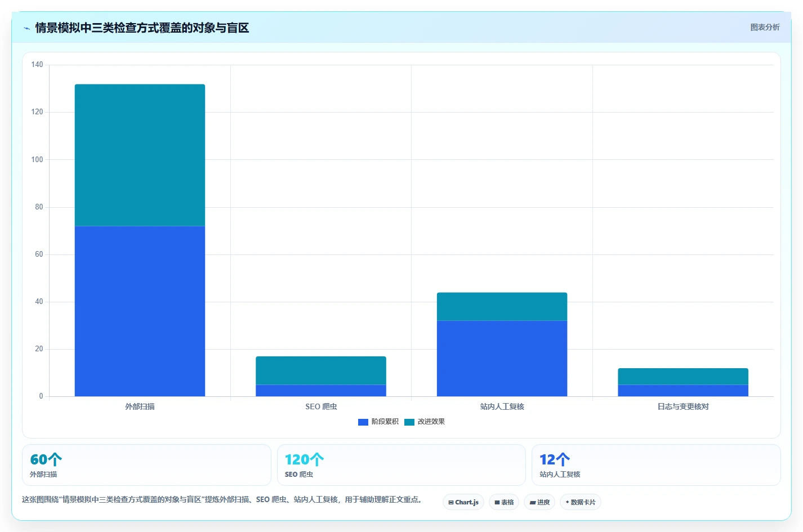Click the chart icon before the title

tap(26, 28)
